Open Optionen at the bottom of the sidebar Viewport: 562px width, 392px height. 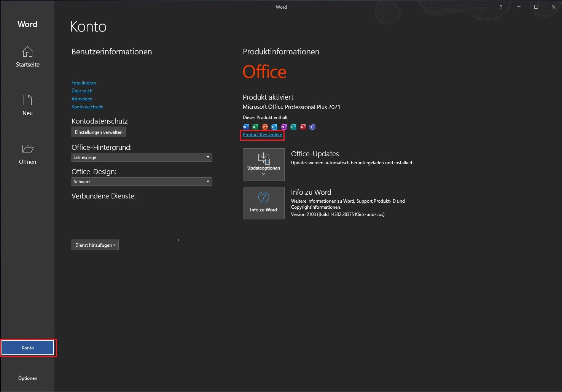[x=27, y=378]
